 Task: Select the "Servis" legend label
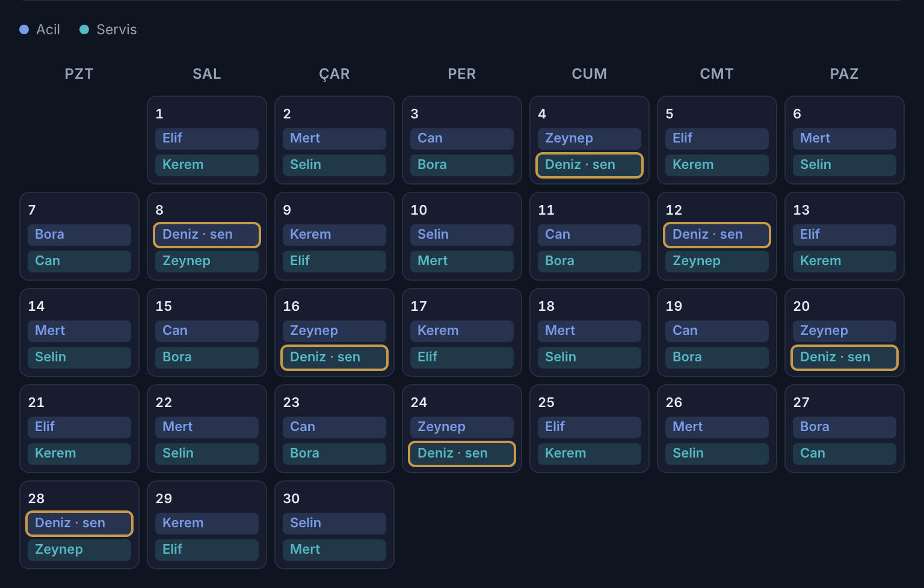[x=117, y=29]
